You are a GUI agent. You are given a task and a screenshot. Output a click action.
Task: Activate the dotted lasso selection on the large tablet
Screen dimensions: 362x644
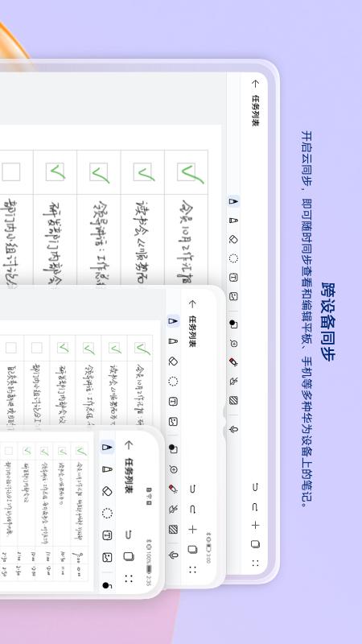tap(233, 258)
